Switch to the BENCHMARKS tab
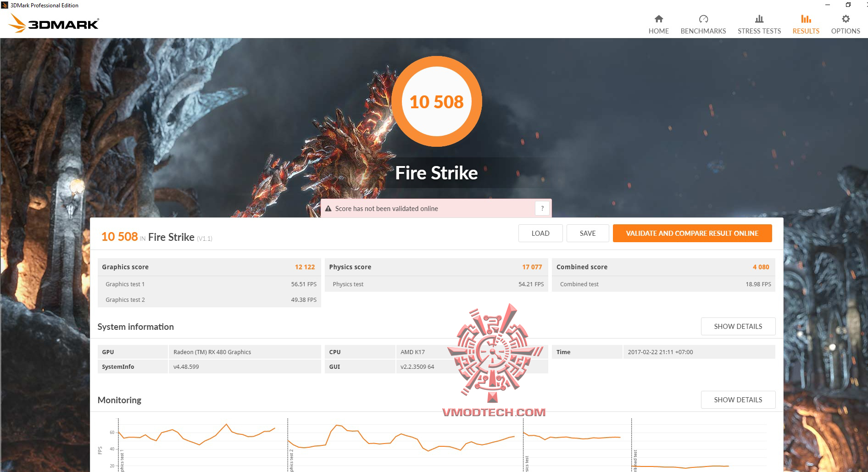This screenshot has width=868, height=472. point(703,24)
